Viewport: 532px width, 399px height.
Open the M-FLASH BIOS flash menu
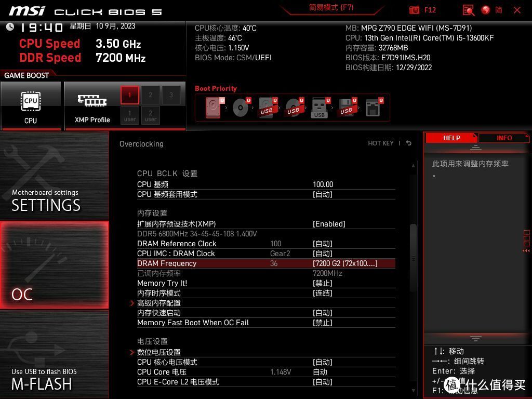click(x=54, y=354)
